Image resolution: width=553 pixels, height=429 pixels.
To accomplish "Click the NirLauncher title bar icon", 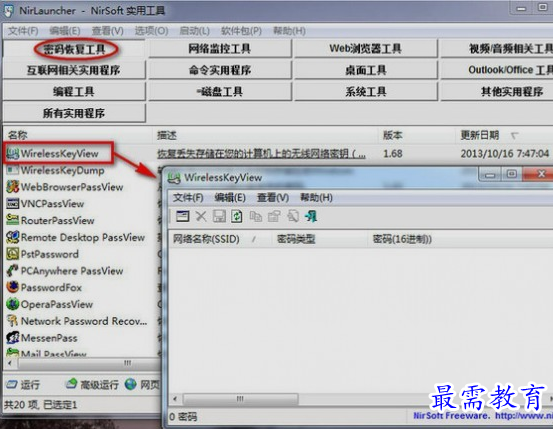I will click(x=8, y=11).
